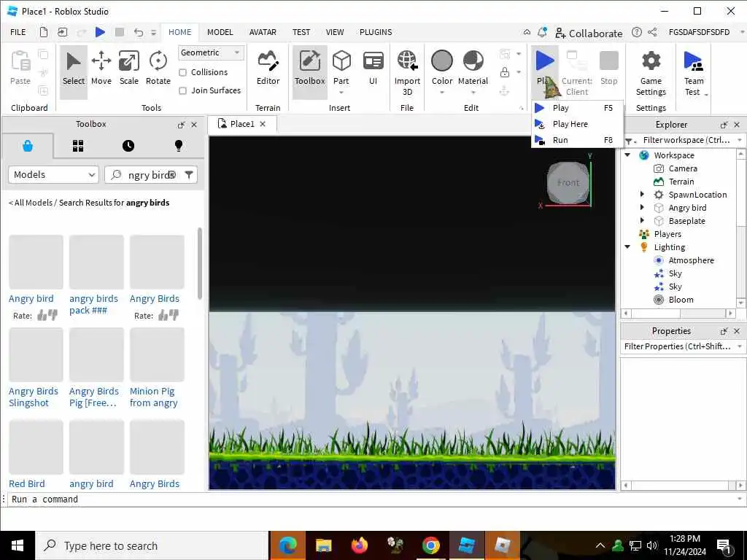The image size is (747, 560).
Task: Select Terrain in the Explorer
Action: click(x=681, y=182)
